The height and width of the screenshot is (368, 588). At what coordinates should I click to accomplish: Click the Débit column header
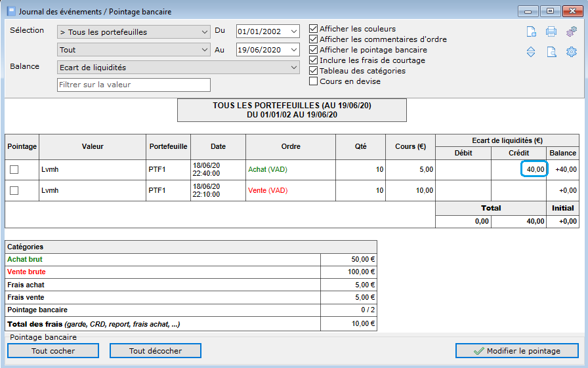[x=463, y=153]
